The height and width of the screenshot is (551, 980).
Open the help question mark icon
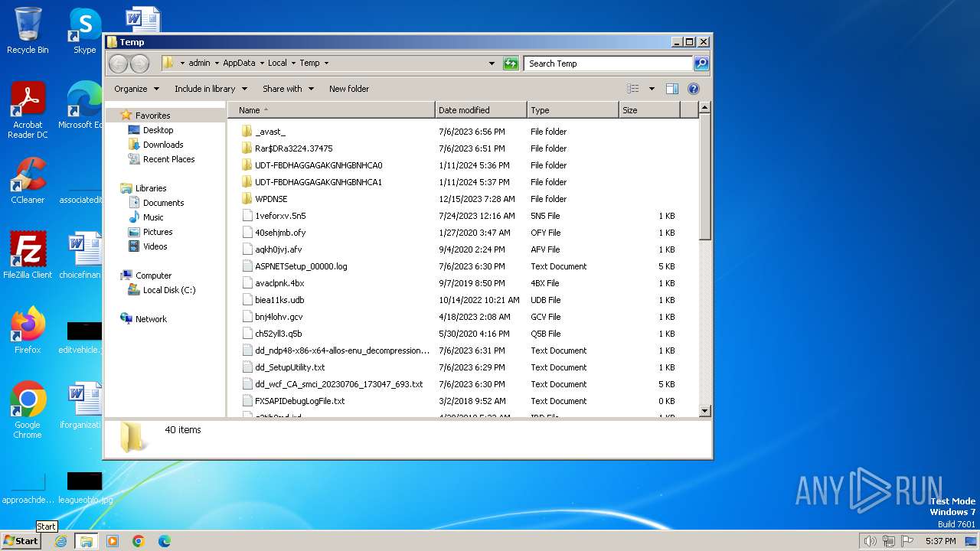(x=694, y=89)
